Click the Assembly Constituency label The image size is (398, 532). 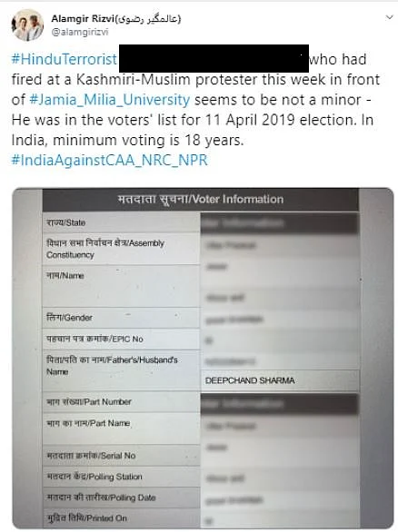tap(105, 249)
